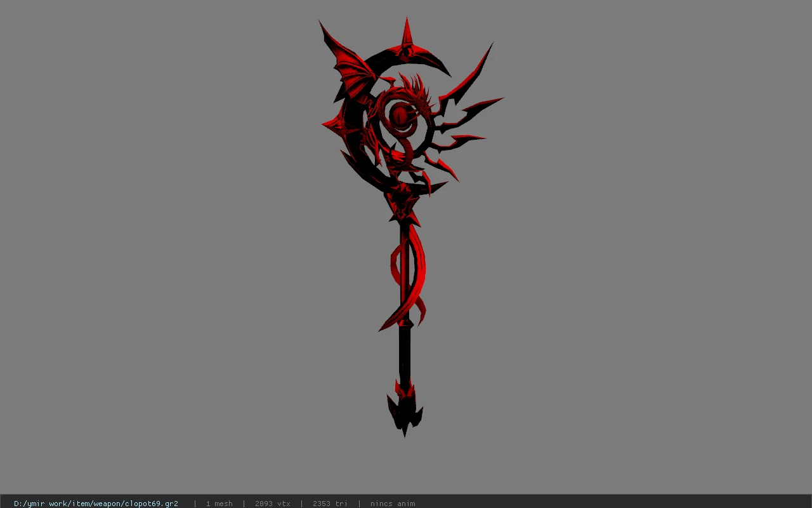Click the "2093 vtx" vertex count
The image size is (812, 508).
click(x=273, y=504)
